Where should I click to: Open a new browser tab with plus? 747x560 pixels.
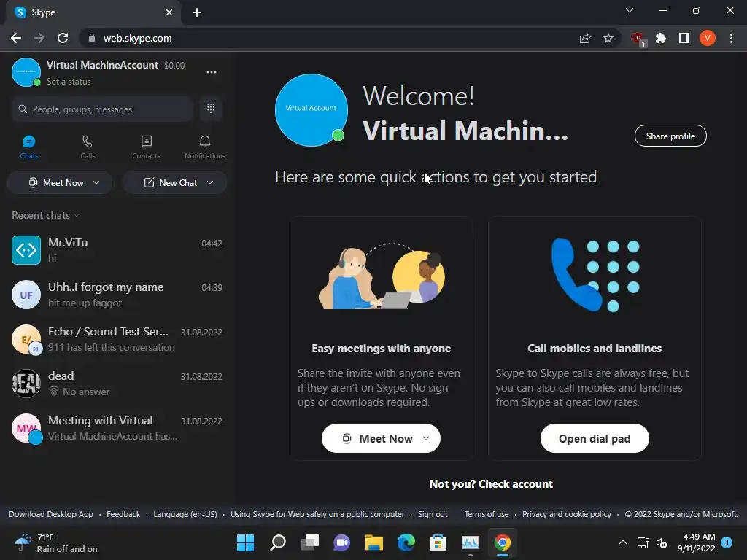point(197,12)
